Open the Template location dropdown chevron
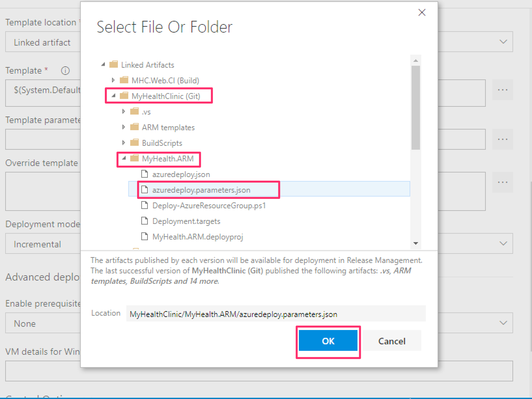Screen dimensions: 532x399 coord(503,42)
